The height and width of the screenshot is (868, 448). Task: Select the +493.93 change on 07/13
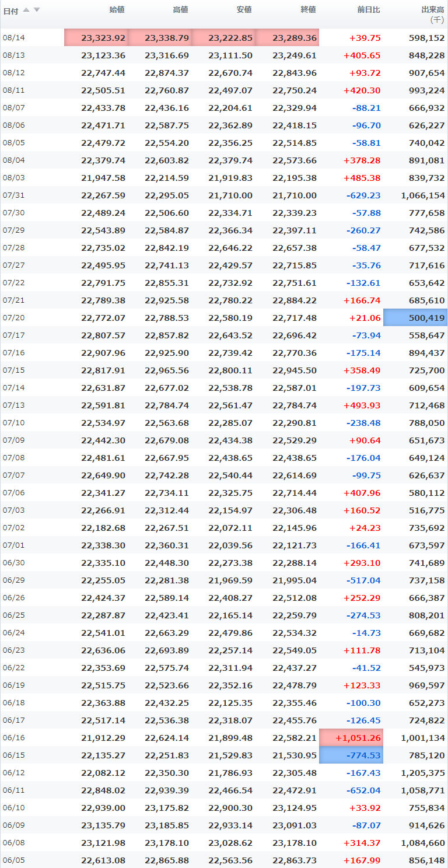click(362, 405)
